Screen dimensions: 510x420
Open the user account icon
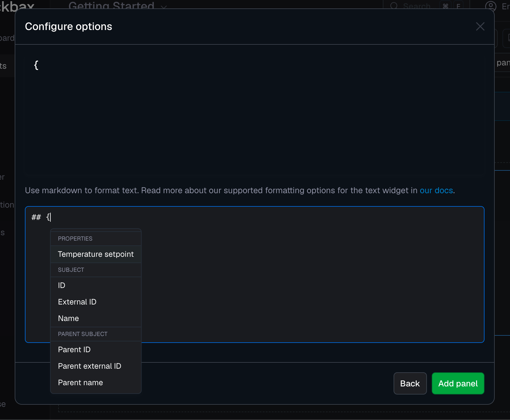(x=491, y=6)
